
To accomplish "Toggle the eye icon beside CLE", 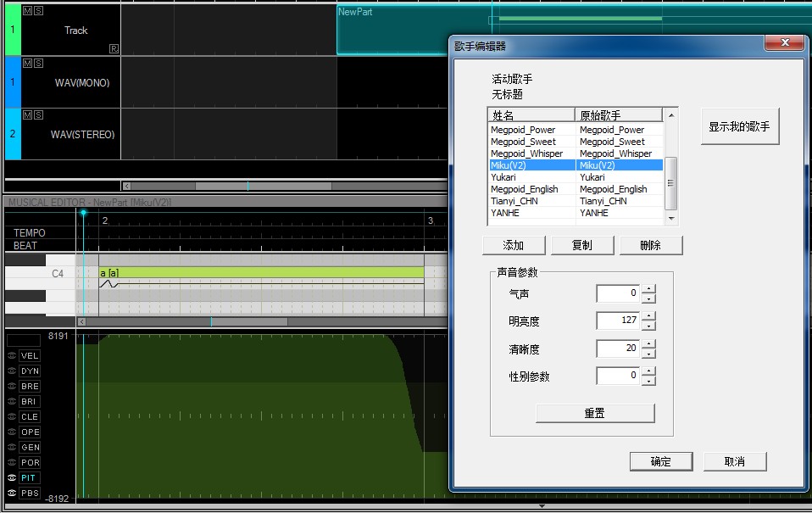I will (12, 416).
